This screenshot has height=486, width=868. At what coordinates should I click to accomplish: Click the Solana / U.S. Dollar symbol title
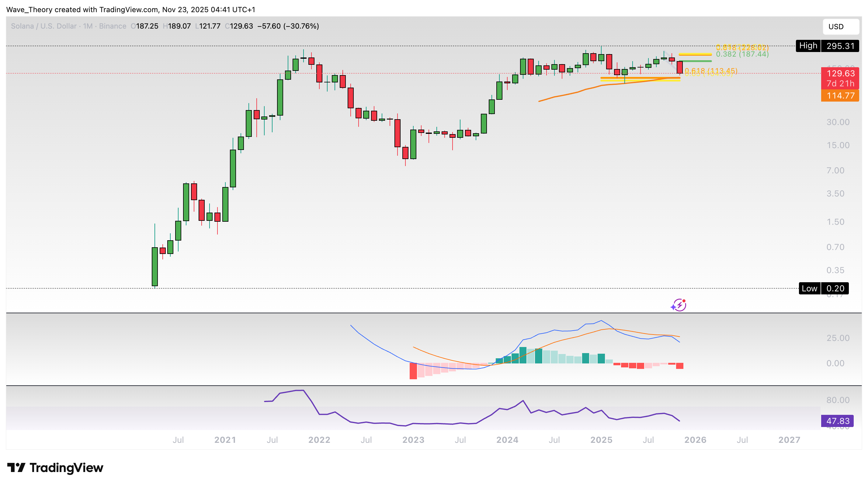(43, 26)
